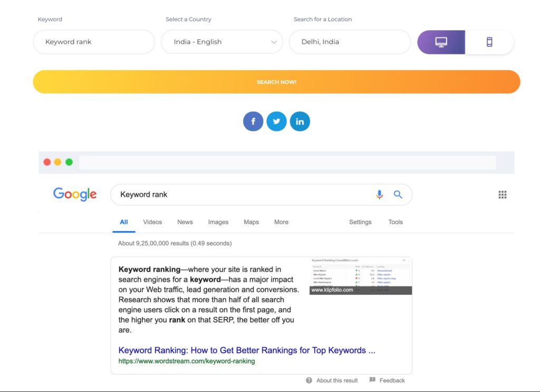Image resolution: width=540 pixels, height=392 pixels.
Task: Click the Google voice search microphone
Action: pyautogui.click(x=379, y=195)
